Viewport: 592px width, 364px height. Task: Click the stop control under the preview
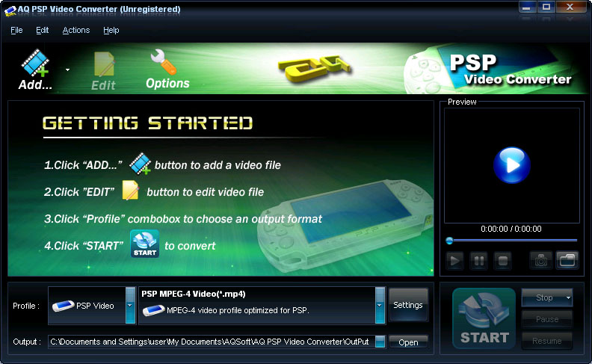click(x=502, y=261)
